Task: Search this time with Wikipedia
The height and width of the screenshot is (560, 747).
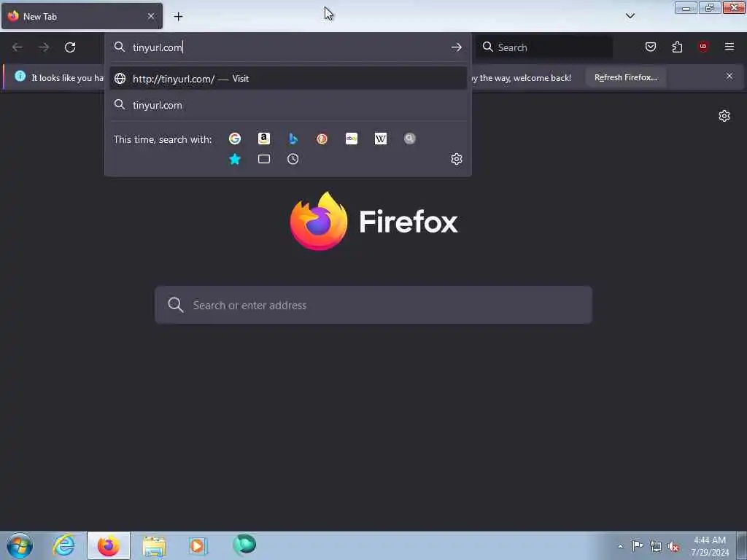Action: point(381,139)
